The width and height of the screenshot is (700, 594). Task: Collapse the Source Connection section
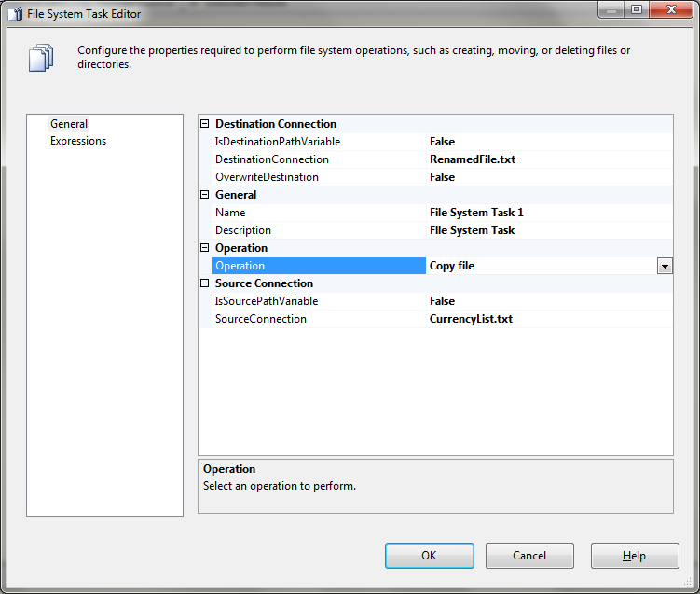[x=204, y=283]
